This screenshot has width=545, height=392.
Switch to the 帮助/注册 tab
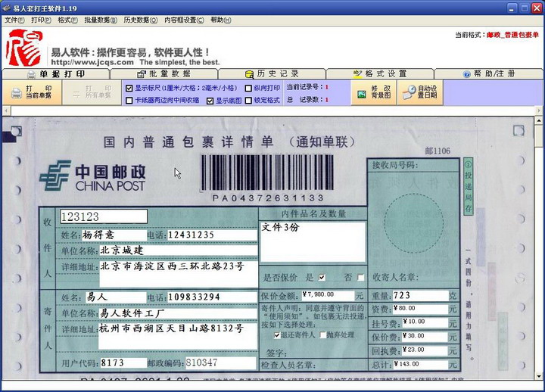click(489, 74)
